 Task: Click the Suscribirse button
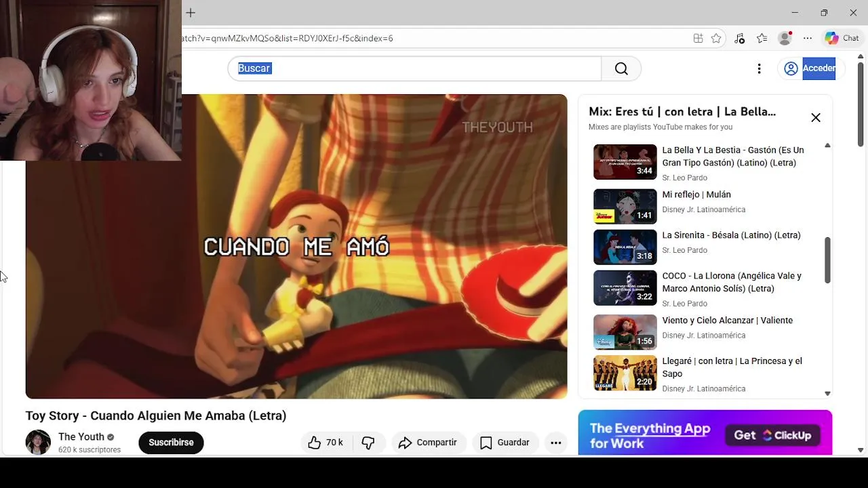171,443
